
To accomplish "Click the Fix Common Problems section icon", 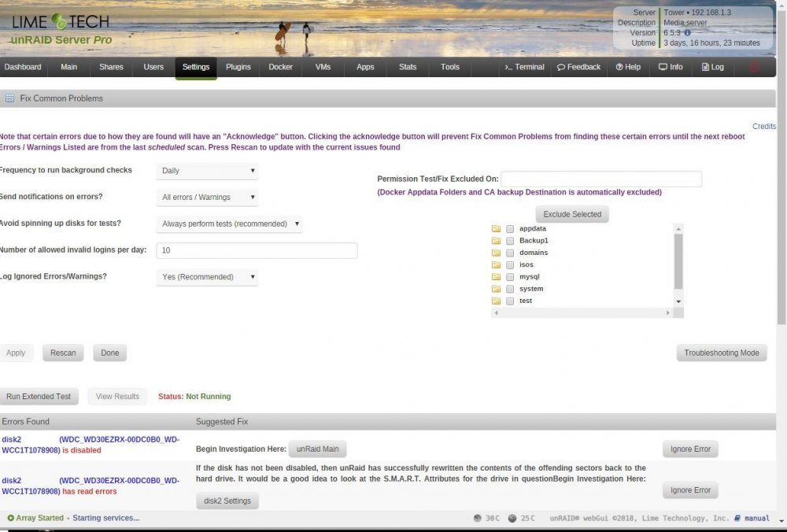I will tap(9, 98).
